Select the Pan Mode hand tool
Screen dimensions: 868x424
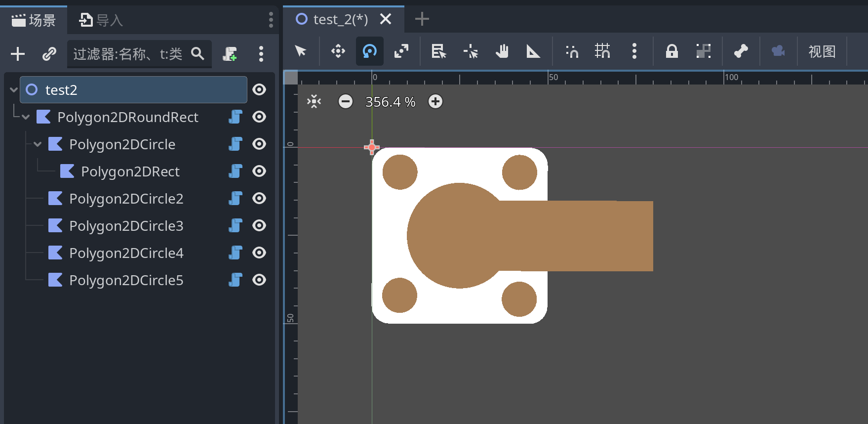point(502,51)
